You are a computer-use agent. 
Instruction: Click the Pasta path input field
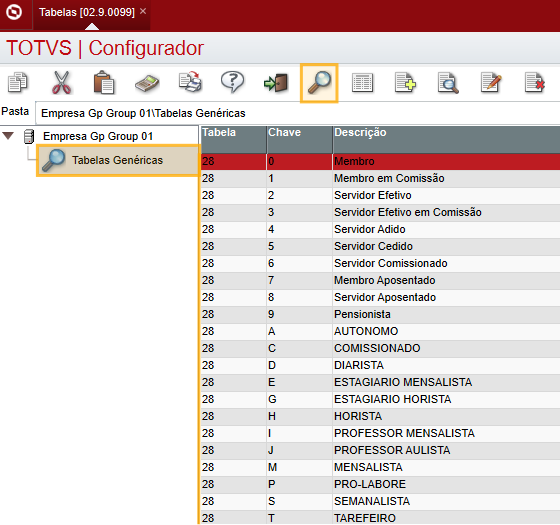[297, 113]
